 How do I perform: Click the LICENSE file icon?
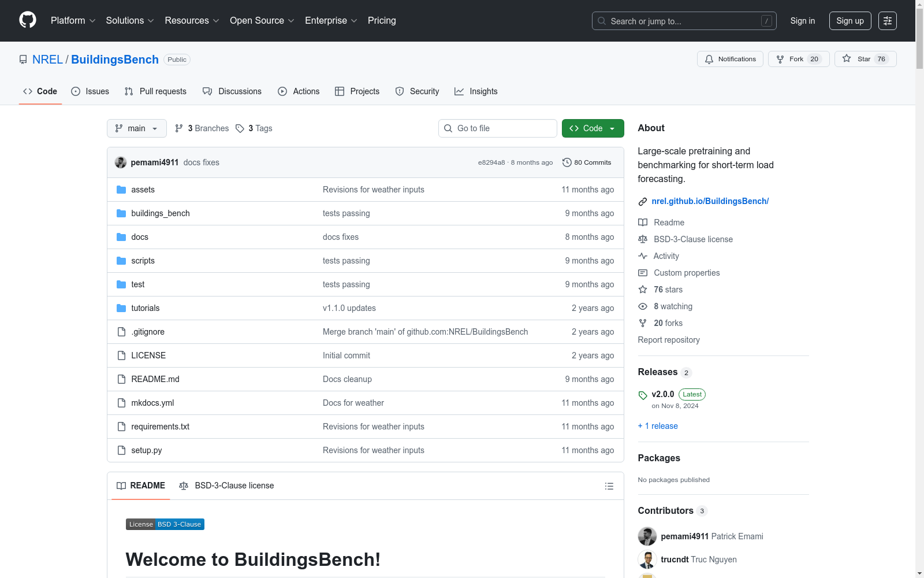[x=121, y=355]
